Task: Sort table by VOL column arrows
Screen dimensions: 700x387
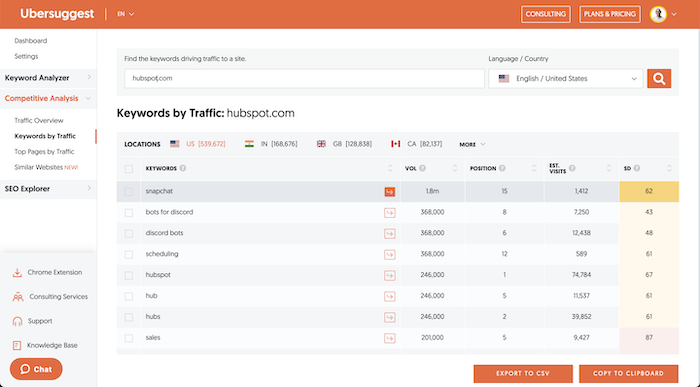Action: (x=455, y=168)
